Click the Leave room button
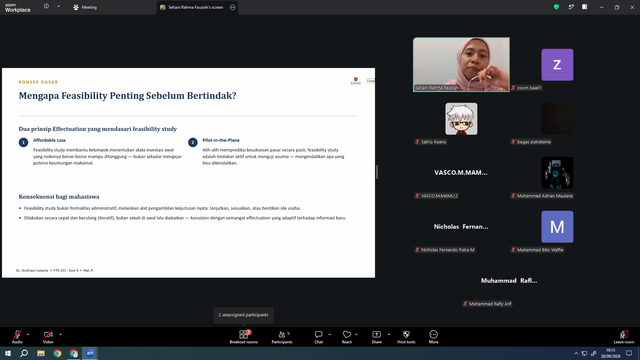The image size is (640, 360). 624,337
